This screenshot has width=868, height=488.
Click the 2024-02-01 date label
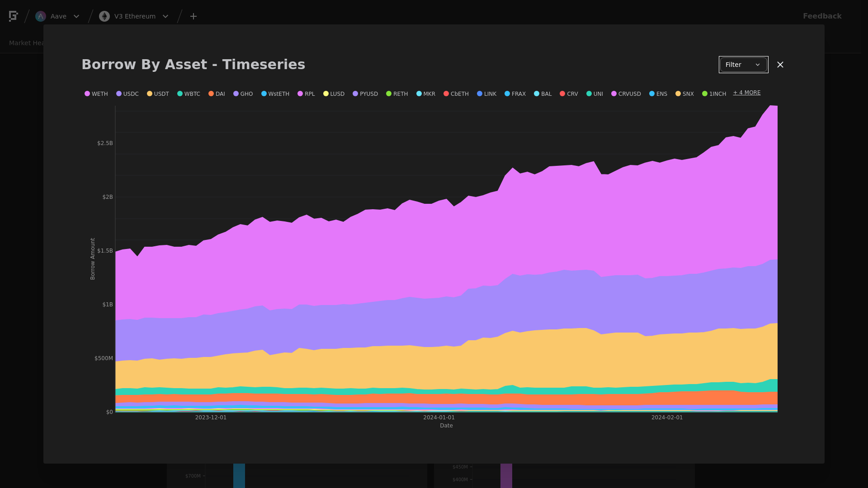667,418
